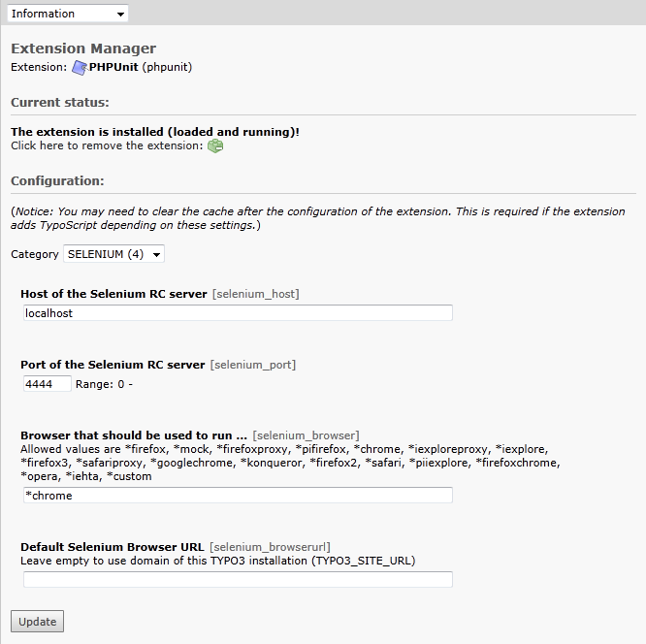Click the bold PHPUnit extension name
The image size is (646, 644).
tap(113, 67)
